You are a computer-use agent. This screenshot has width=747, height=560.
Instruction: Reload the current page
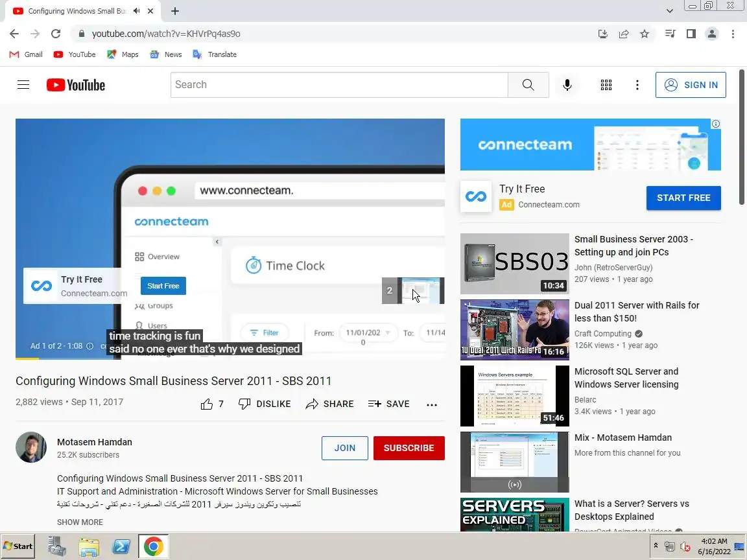[x=56, y=34]
